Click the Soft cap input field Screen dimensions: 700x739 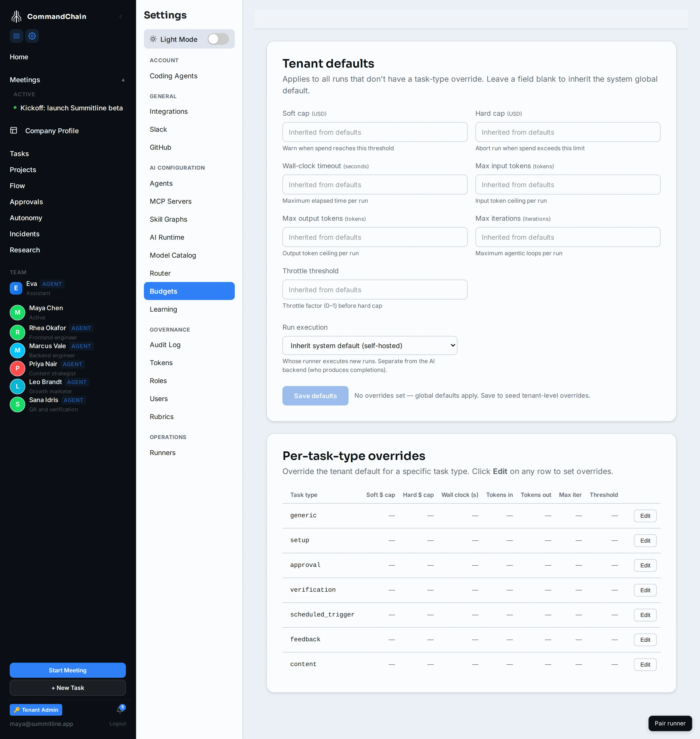(375, 132)
